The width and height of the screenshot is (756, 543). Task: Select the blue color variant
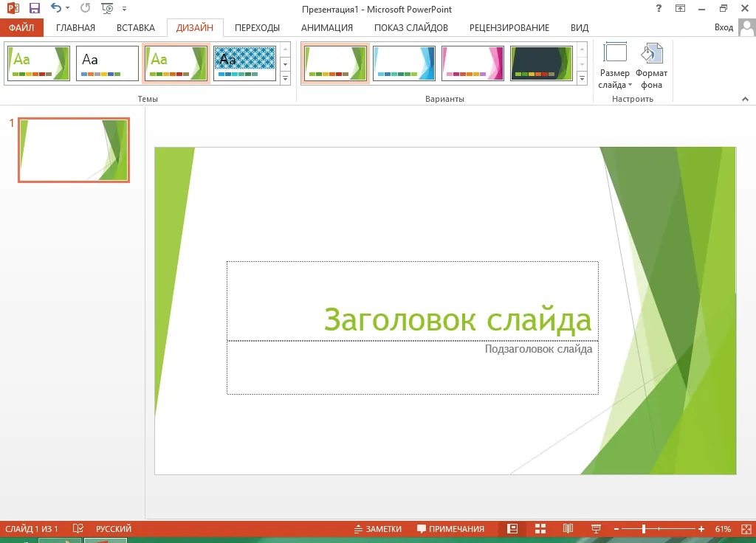[x=404, y=63]
